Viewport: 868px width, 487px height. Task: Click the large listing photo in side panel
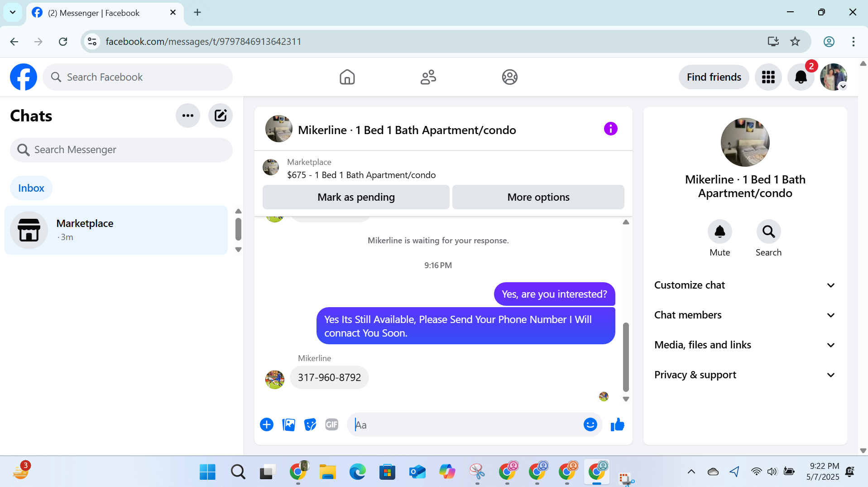coord(745,142)
